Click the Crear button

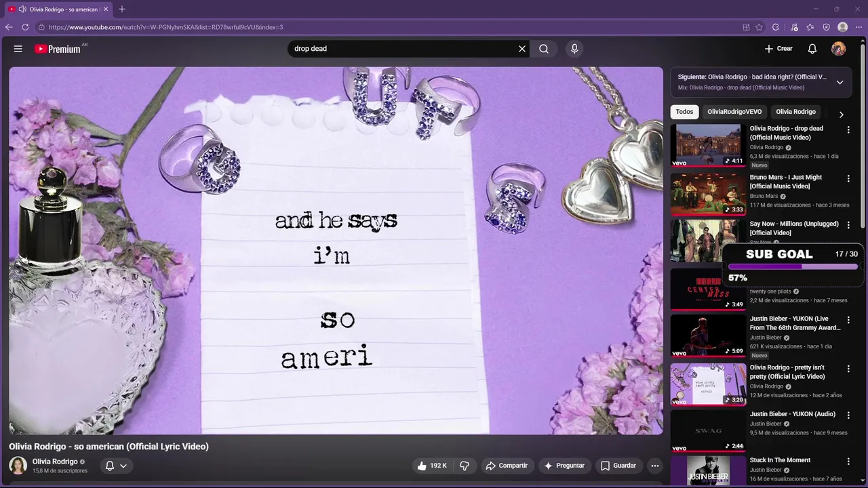point(778,49)
